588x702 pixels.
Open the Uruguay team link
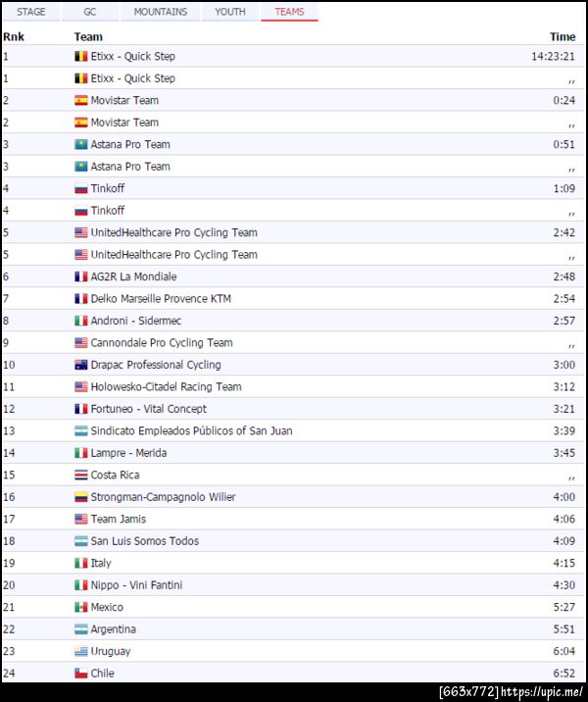tap(111, 651)
